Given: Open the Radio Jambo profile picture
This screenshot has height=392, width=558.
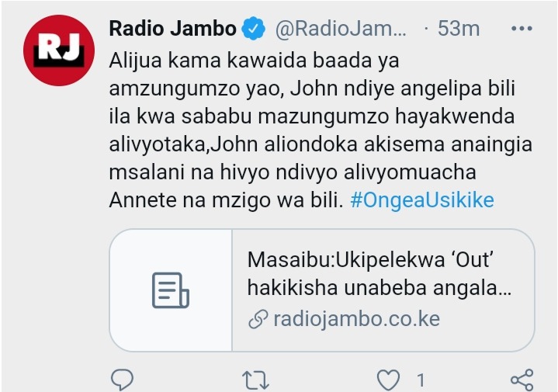Looking at the screenshot, I should 59,50.
